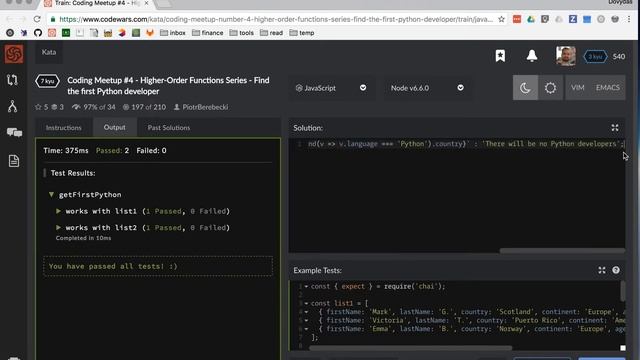Open the Codewars home logo
The image size is (640, 360).
tap(14, 54)
